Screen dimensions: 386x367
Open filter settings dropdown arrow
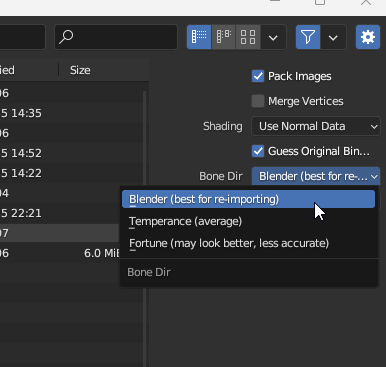point(333,37)
